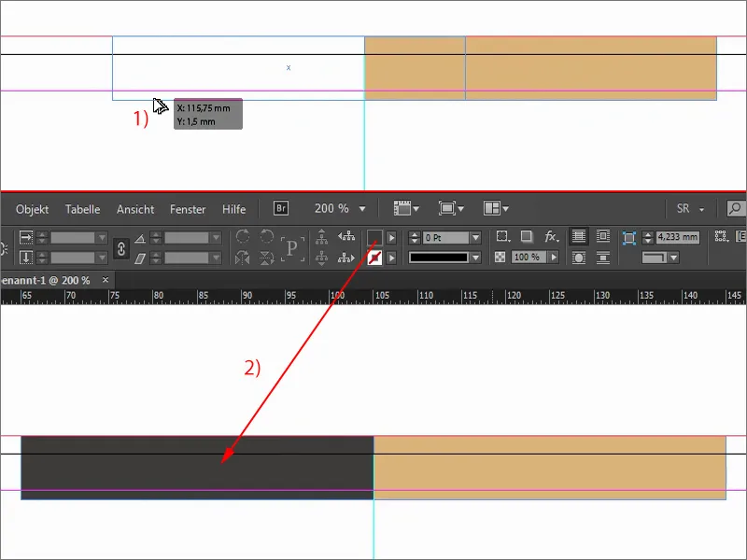Open the Ansicht menu
Screen dimensions: 747x560
(135, 209)
